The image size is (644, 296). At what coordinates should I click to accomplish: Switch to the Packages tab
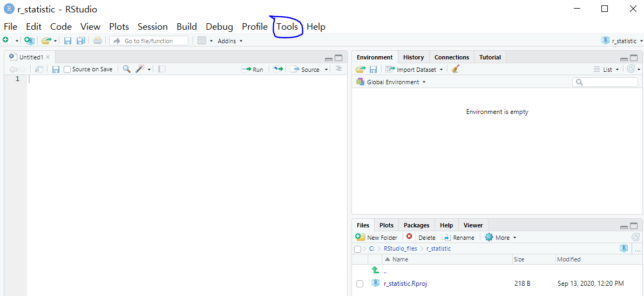(x=416, y=225)
